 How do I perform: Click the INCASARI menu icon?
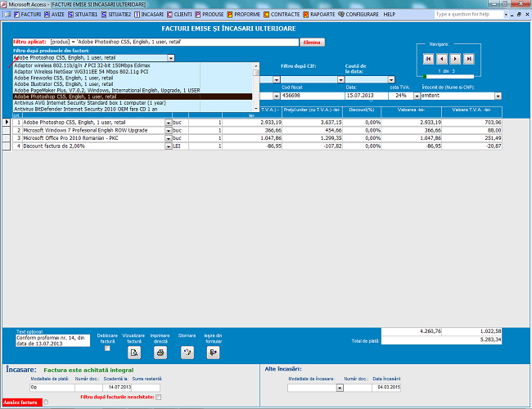pyautogui.click(x=137, y=15)
